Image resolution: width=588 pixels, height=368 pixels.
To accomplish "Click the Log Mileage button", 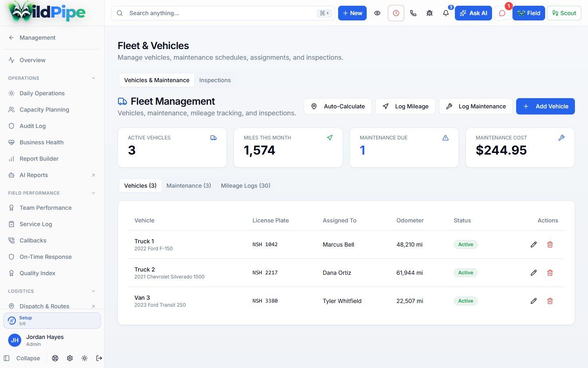I will click(405, 106).
